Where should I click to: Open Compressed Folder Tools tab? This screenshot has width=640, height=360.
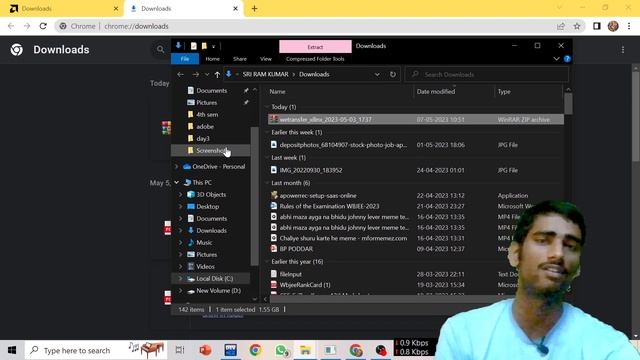point(315,59)
